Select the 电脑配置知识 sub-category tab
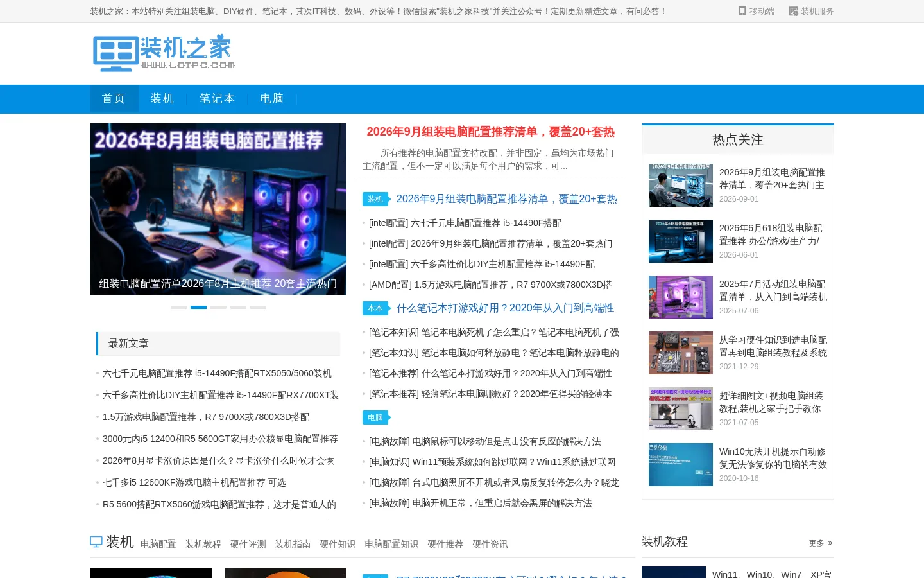 391,545
